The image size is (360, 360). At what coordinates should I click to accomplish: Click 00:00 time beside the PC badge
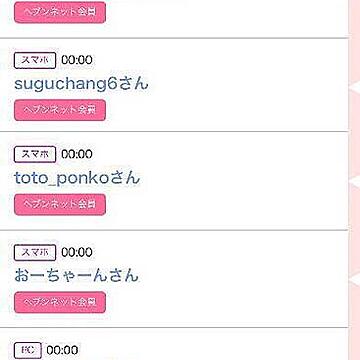[62, 350]
